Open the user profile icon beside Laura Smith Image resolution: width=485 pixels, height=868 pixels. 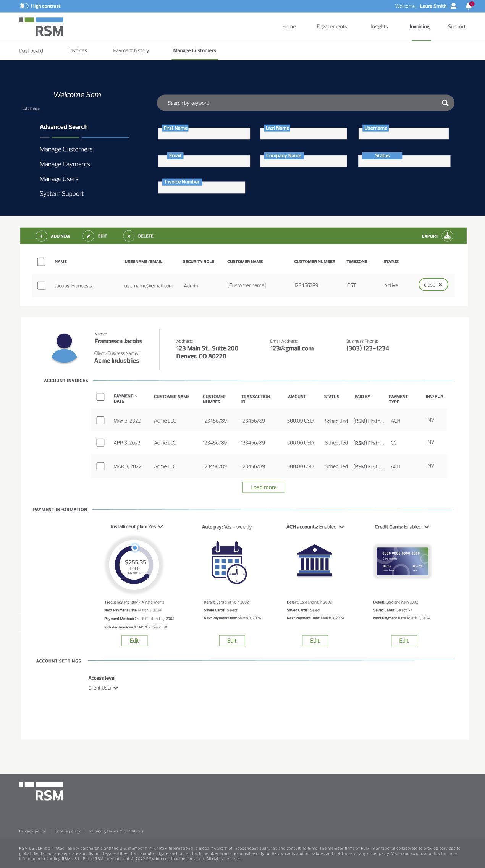point(454,6)
